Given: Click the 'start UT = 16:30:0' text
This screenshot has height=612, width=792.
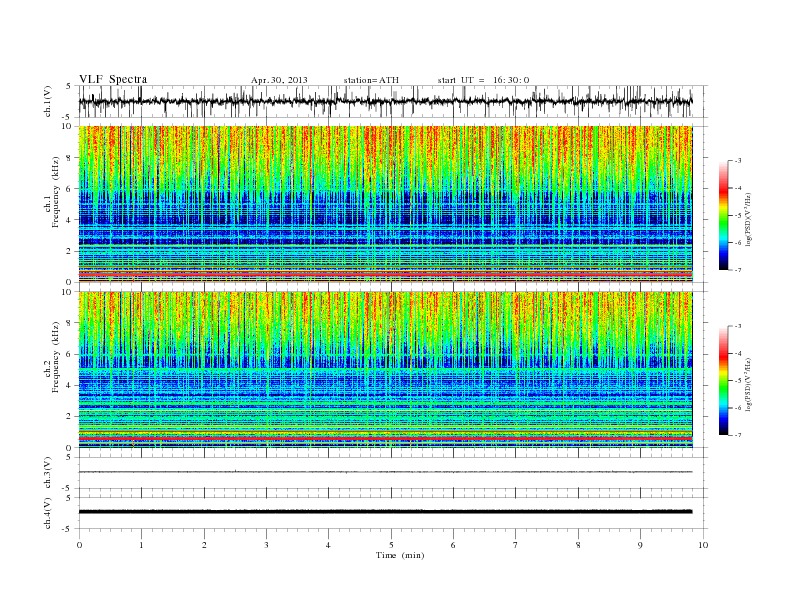Looking at the screenshot, I should coord(483,80).
